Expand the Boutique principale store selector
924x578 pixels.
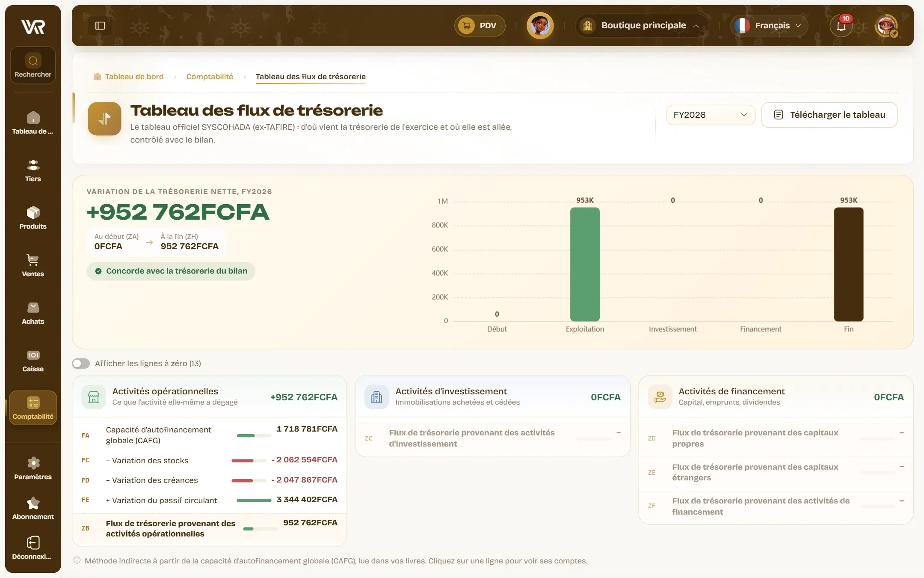click(641, 26)
